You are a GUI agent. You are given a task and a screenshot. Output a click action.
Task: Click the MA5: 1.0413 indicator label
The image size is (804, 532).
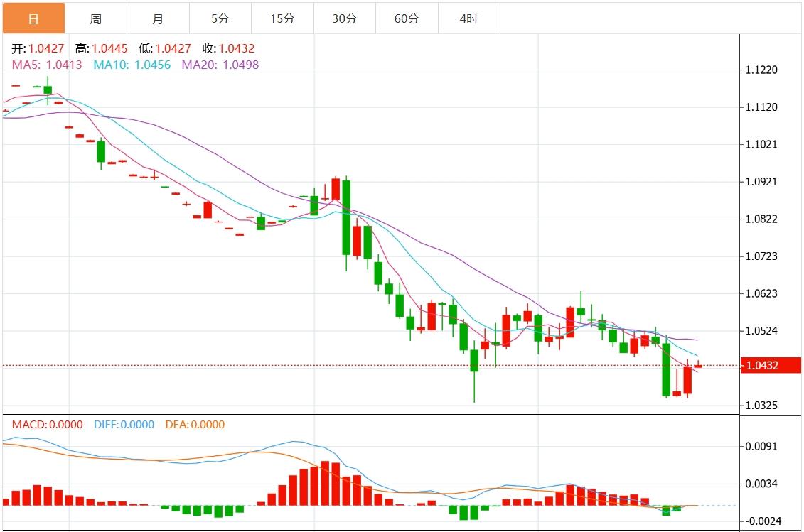(47, 65)
